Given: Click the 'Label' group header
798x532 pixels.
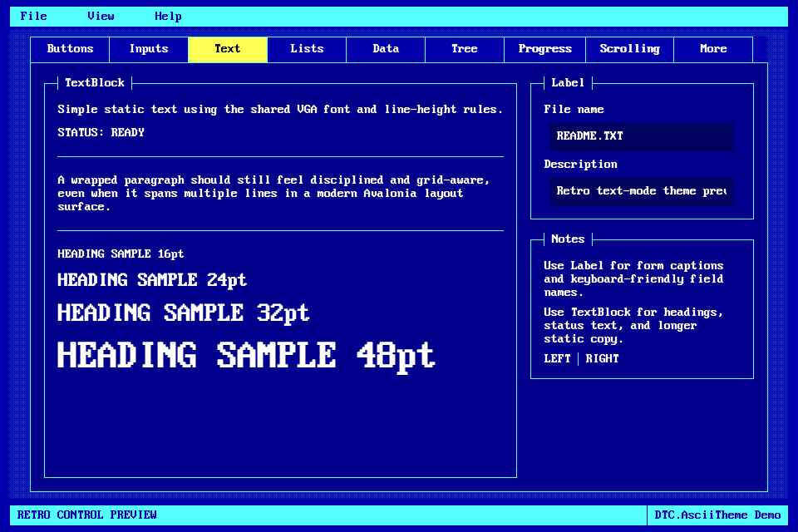Looking at the screenshot, I should coord(568,83).
